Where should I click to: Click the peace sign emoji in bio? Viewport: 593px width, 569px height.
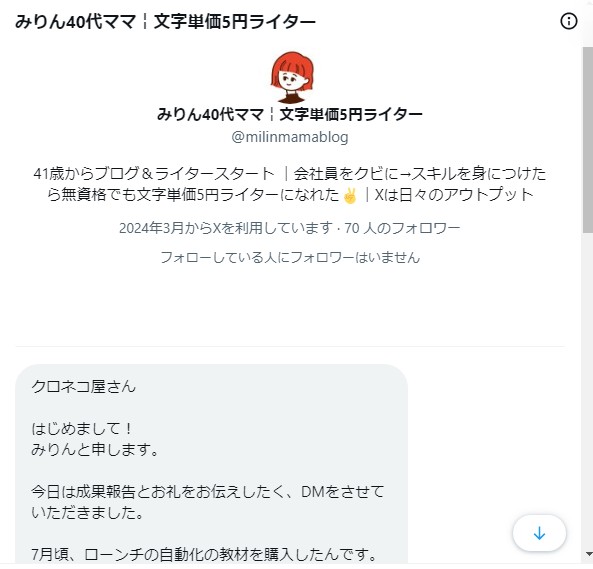click(x=349, y=195)
